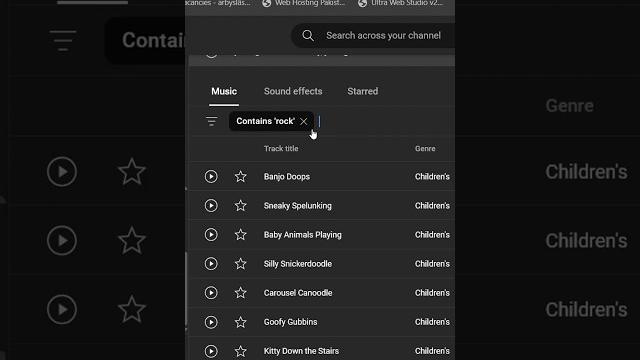Click the Goofy Gubbins track title
The height and width of the screenshot is (360, 640).
pos(290,322)
